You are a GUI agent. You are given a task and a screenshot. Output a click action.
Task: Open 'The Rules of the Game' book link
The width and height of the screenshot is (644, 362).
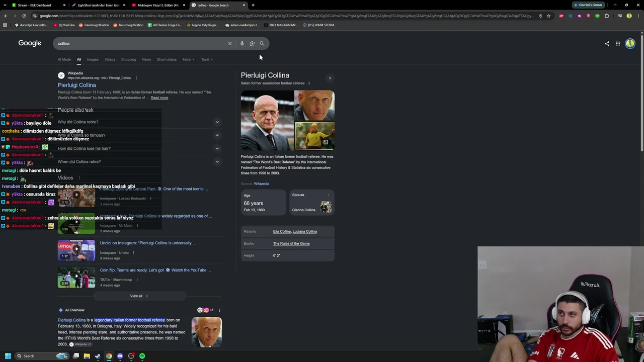point(291,243)
